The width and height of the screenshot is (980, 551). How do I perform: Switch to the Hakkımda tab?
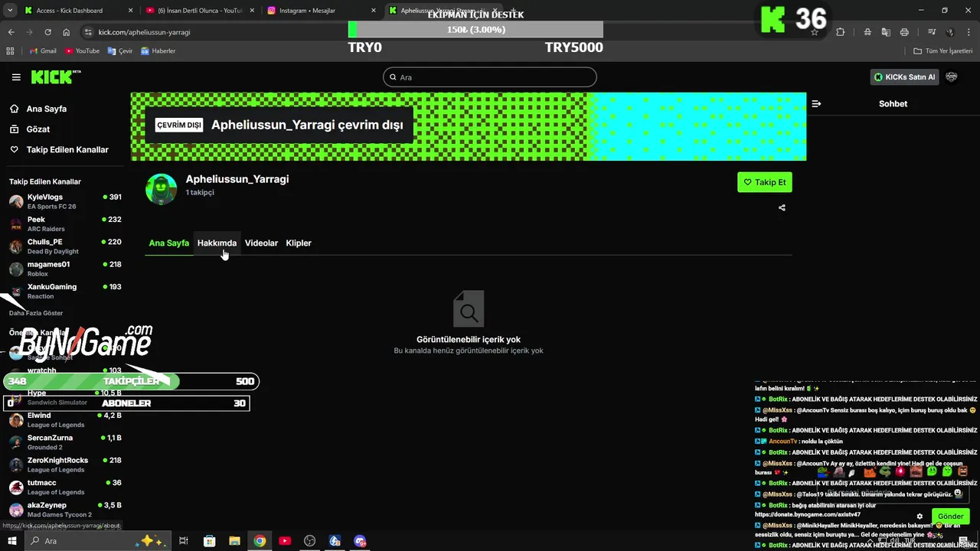217,243
